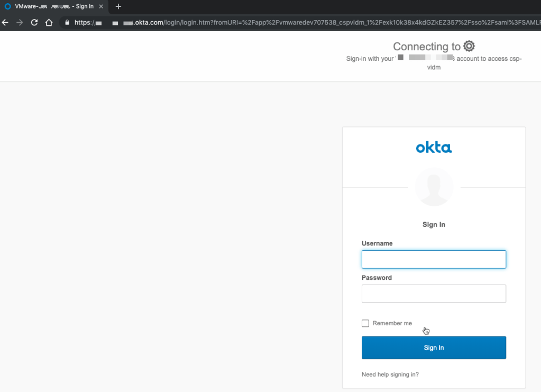
Task: Focus the Username input field
Action: click(x=434, y=259)
